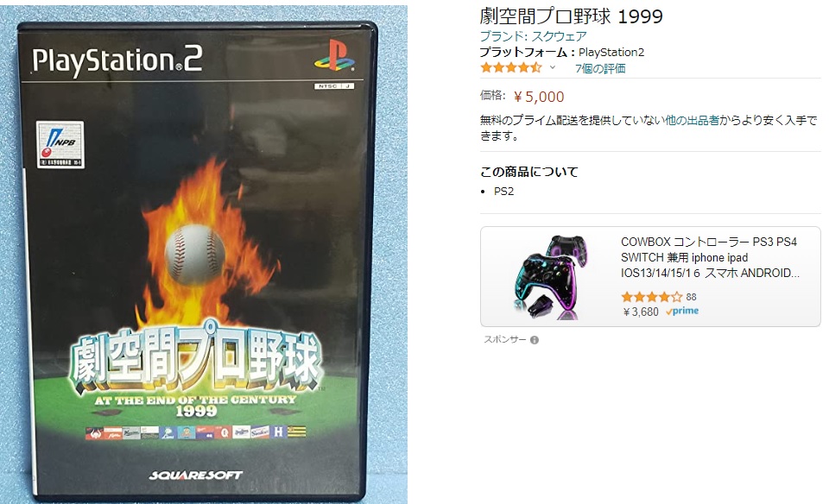829x504 pixels.
Task: Click the スポンサー sponsor label
Action: (505, 340)
